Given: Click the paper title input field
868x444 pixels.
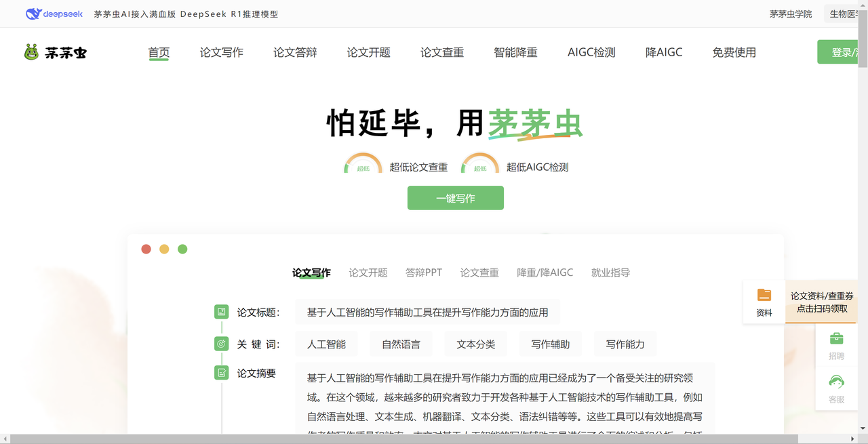Looking at the screenshot, I should coord(427,312).
